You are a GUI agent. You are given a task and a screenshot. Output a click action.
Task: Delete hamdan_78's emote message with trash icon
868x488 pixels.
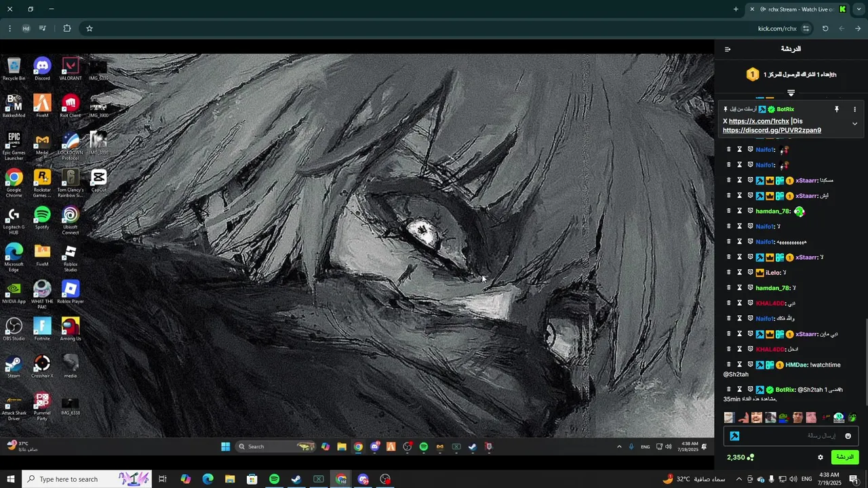pos(729,211)
